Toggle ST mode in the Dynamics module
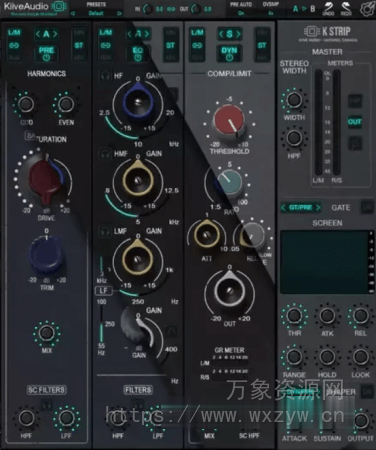 tap(262, 45)
